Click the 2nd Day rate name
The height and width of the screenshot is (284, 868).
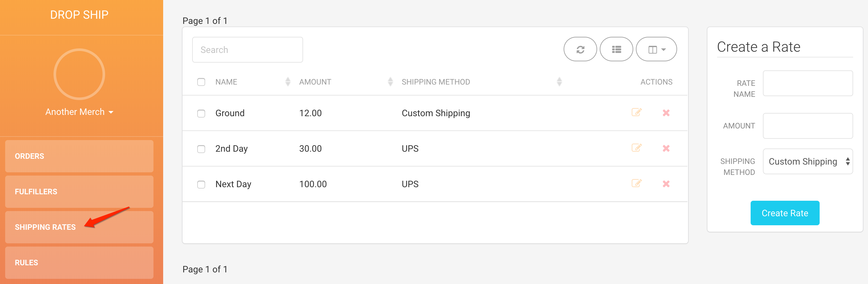231,148
